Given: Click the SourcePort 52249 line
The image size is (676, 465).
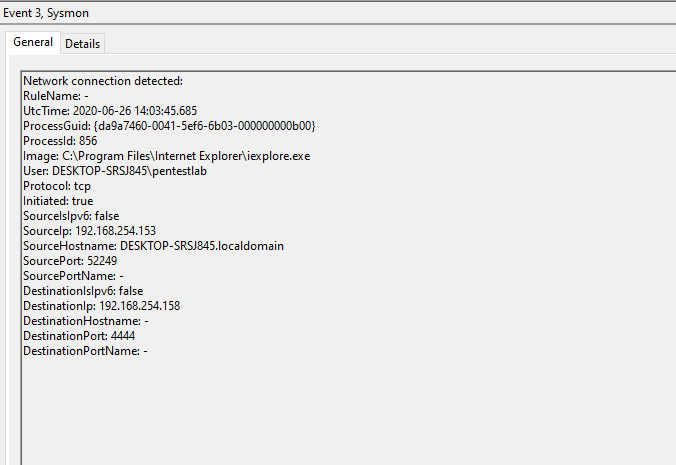Looking at the screenshot, I should point(70,261).
